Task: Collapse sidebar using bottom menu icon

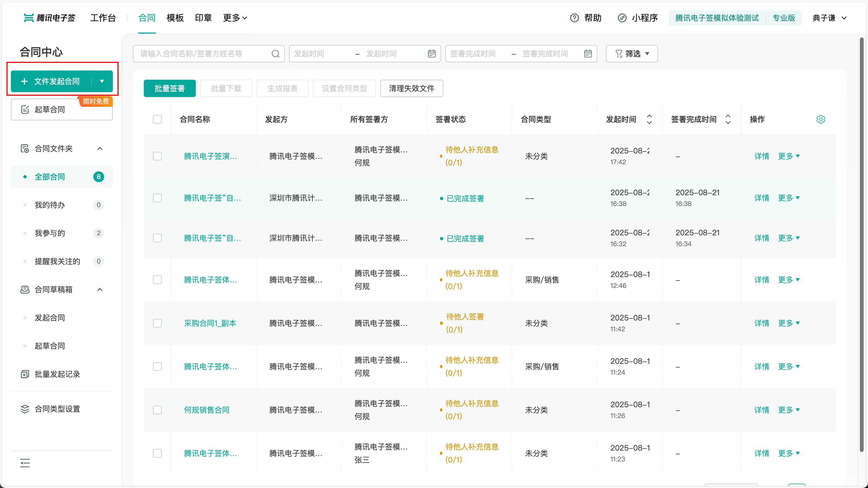Action: [25, 463]
